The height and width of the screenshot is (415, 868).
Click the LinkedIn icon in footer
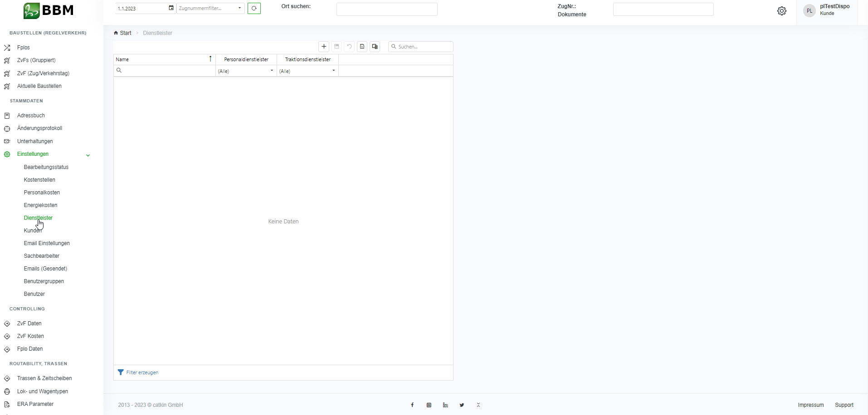pyautogui.click(x=445, y=405)
